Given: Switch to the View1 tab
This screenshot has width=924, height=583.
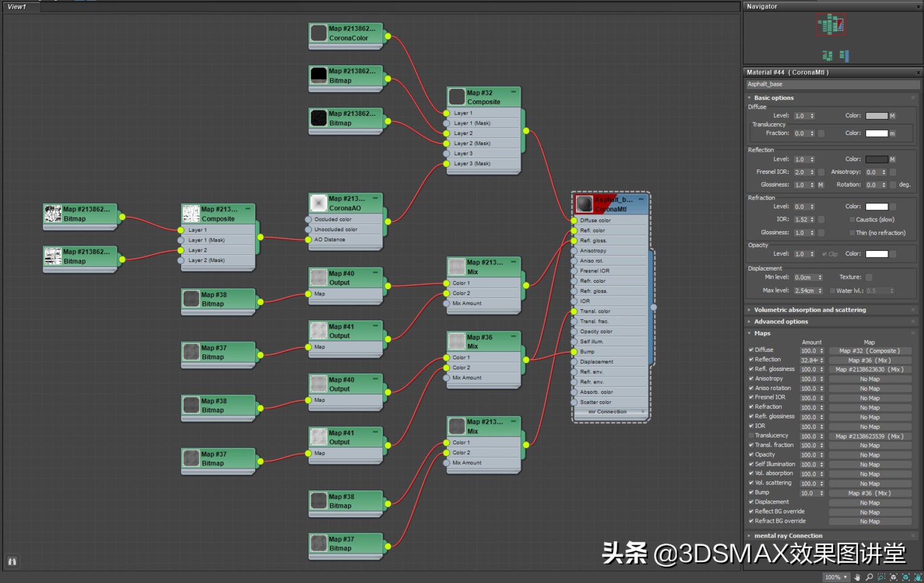Looking at the screenshot, I should (17, 7).
